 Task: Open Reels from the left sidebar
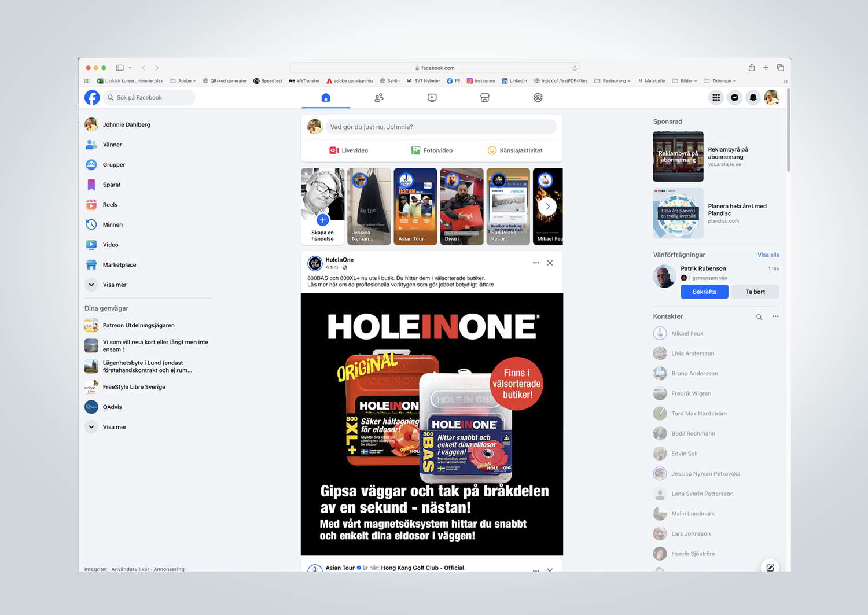110,204
